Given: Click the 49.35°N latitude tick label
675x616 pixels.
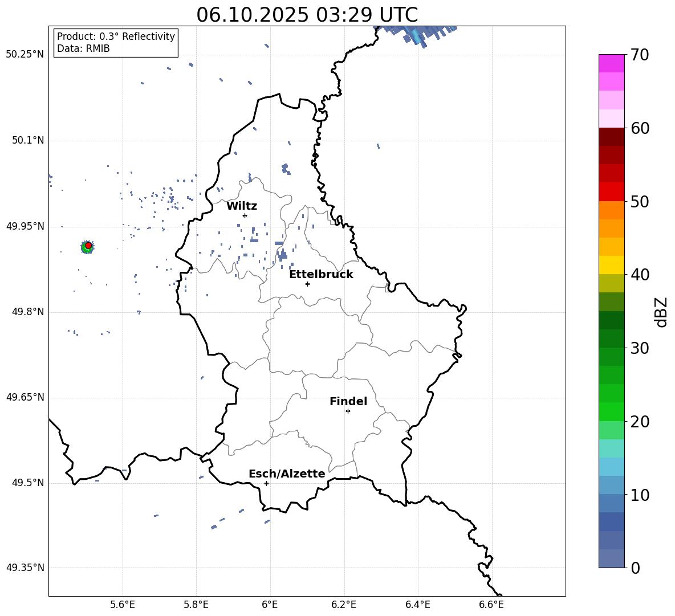Looking at the screenshot, I should (x=25, y=568).
